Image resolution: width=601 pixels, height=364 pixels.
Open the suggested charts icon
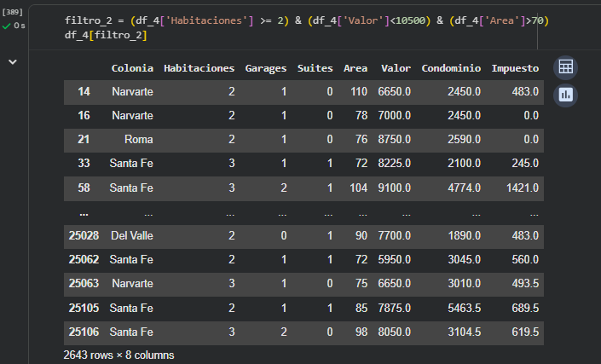[x=565, y=95]
